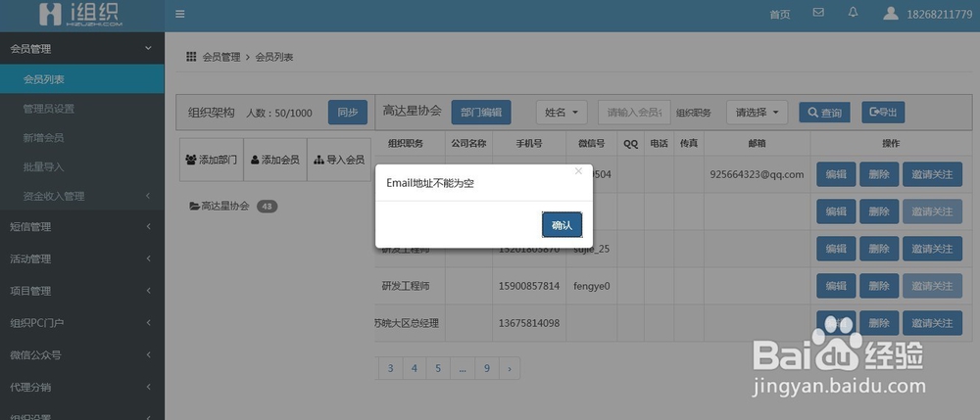Click 添加部门 button
The height and width of the screenshot is (420, 980).
pos(212,160)
